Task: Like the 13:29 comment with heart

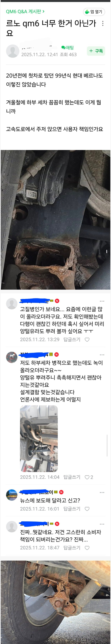Action: (x=87, y=340)
